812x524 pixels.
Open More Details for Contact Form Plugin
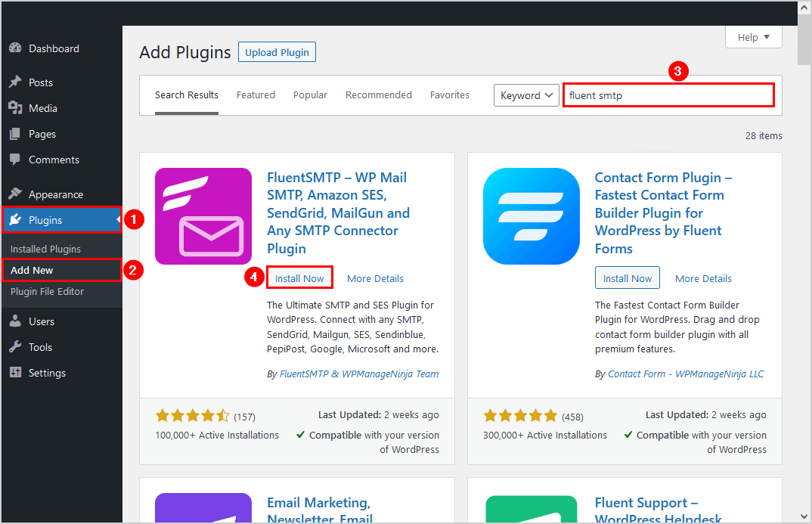[x=703, y=278]
